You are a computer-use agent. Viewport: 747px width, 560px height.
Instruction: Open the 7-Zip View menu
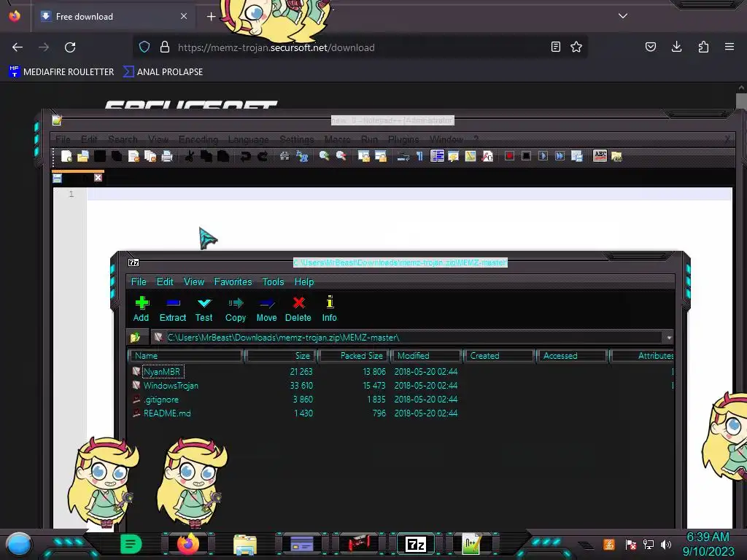[194, 282]
